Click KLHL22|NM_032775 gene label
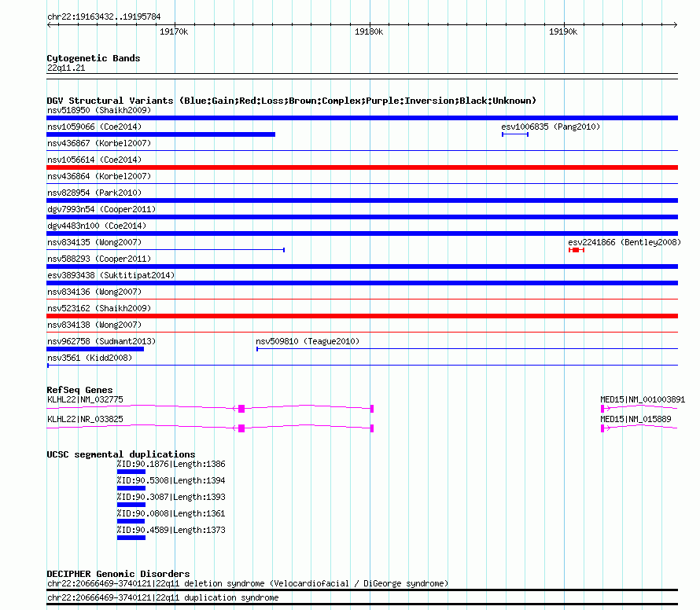 [x=85, y=400]
